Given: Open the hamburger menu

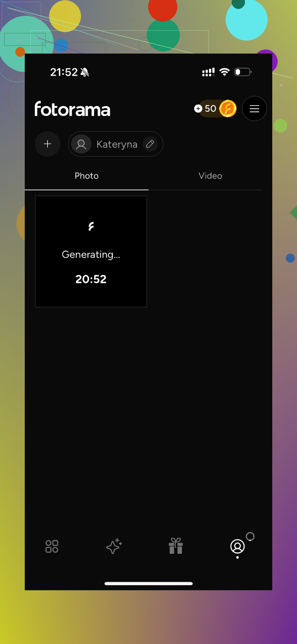Looking at the screenshot, I should (254, 108).
